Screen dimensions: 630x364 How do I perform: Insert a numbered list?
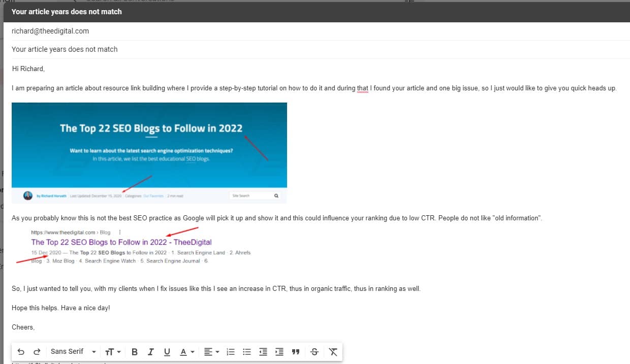pos(231,351)
